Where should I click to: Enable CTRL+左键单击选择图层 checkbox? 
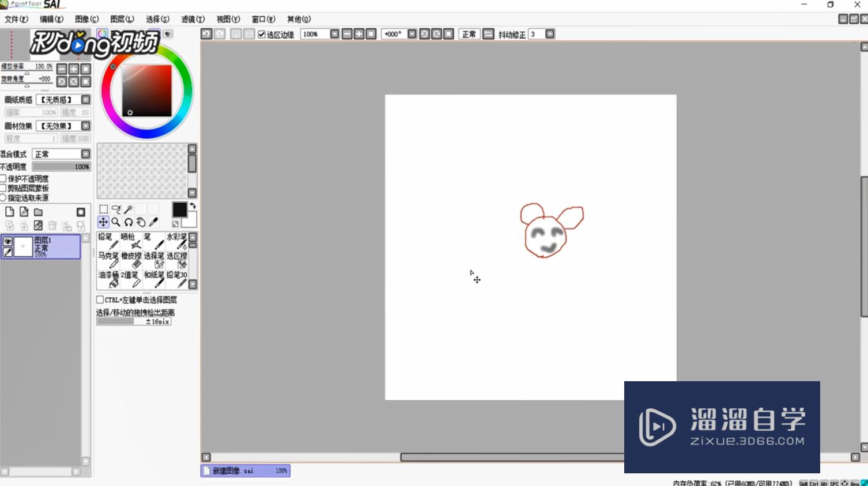click(x=100, y=299)
